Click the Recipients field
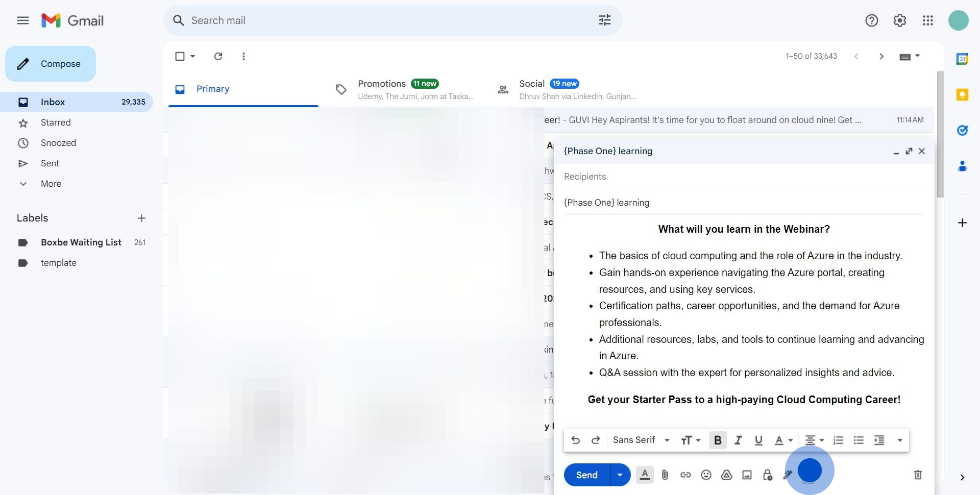The image size is (980, 495). point(744,177)
